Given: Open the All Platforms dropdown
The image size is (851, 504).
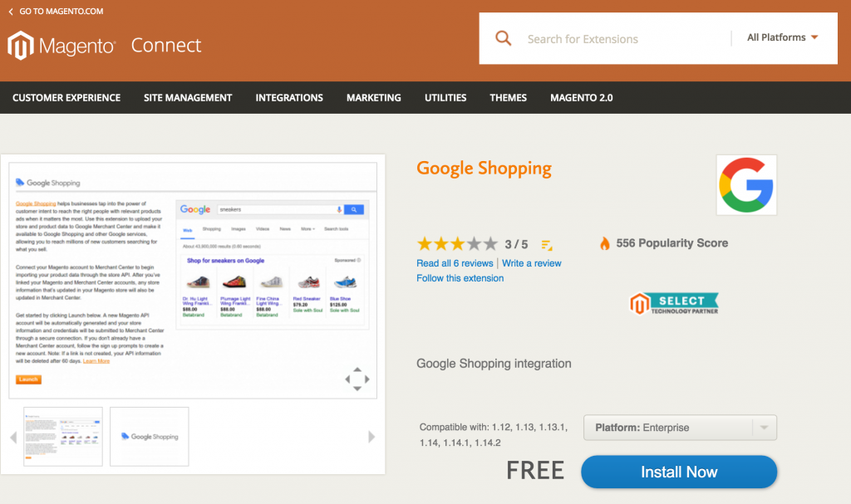Looking at the screenshot, I should tap(782, 37).
